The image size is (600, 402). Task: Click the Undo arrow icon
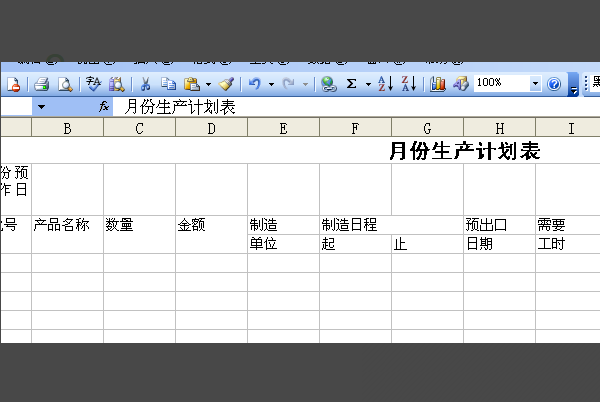(x=255, y=85)
